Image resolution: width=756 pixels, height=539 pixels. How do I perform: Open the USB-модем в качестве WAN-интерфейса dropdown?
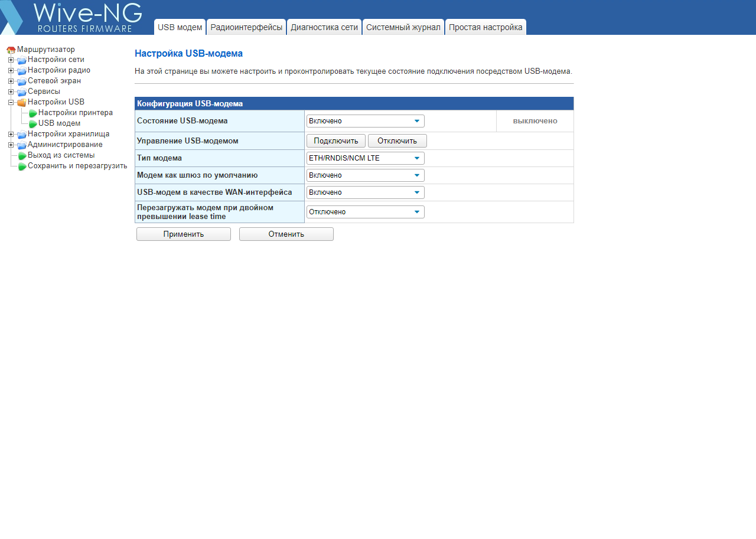point(366,192)
